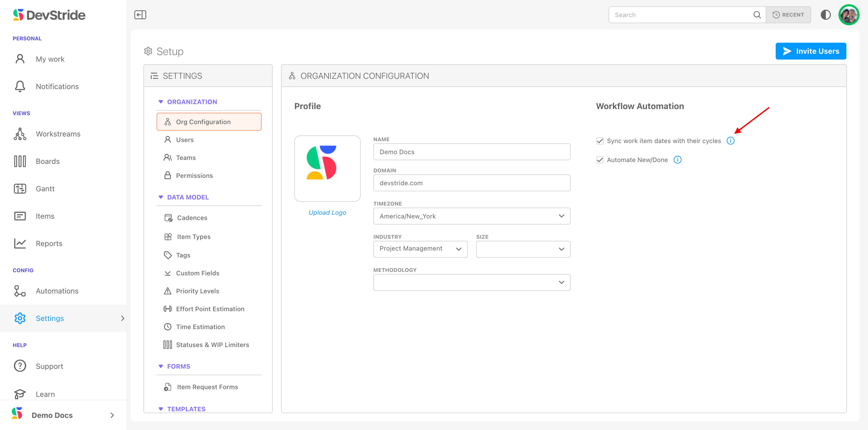Image resolution: width=868 pixels, height=430 pixels.
Task: Click the Upload Logo link
Action: pos(327,212)
